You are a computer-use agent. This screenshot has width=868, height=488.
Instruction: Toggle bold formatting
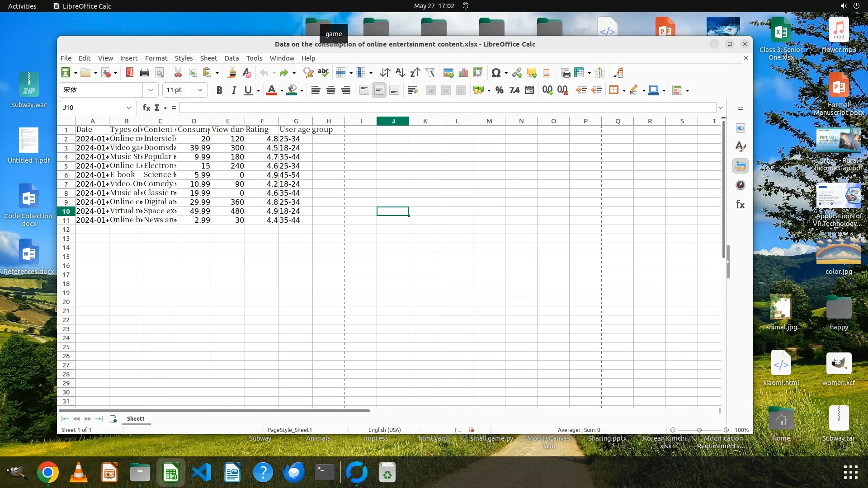(219, 90)
